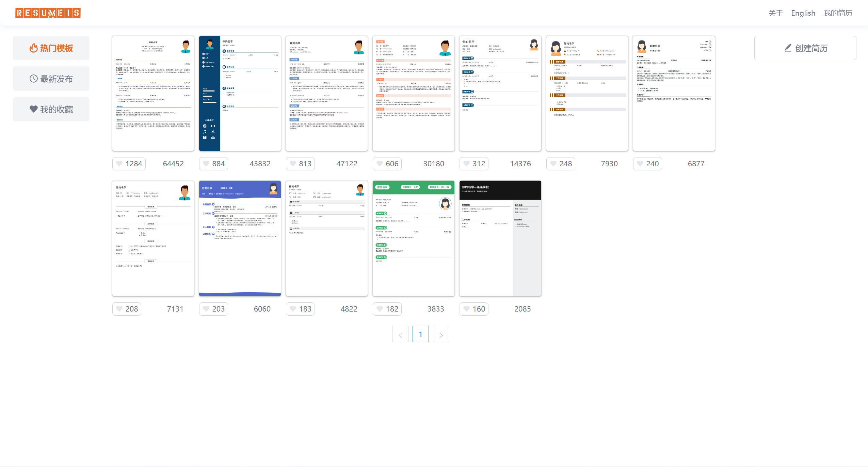The width and height of the screenshot is (868, 467).
Task: Open the 关于 about page
Action: coord(775,13)
